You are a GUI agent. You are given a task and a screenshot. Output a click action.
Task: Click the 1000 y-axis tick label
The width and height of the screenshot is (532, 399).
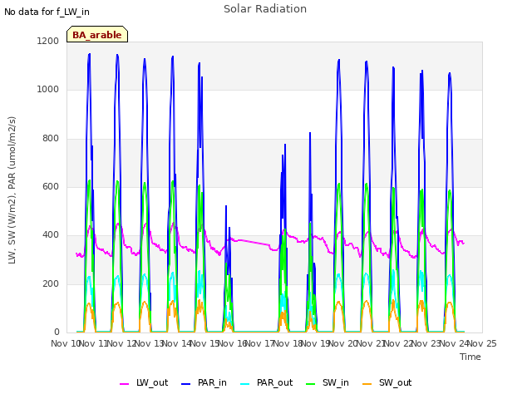(x=48, y=89)
